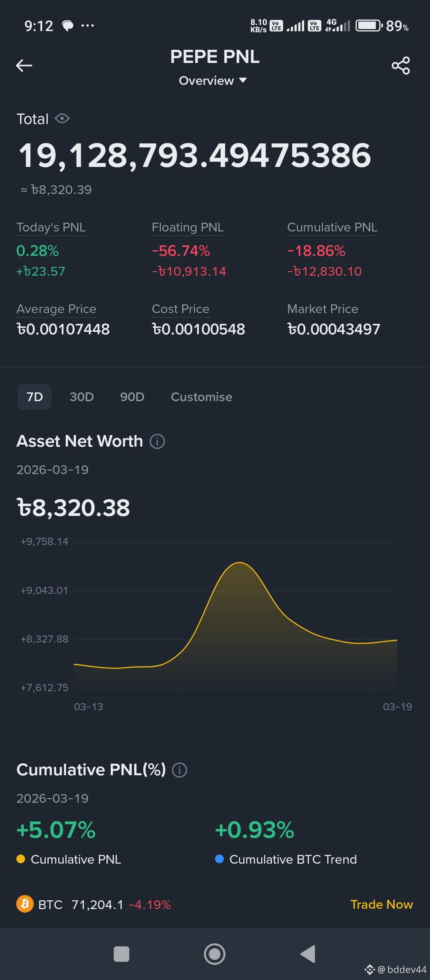Tap the ৳8,320.38 net worth value

pyautogui.click(x=73, y=508)
